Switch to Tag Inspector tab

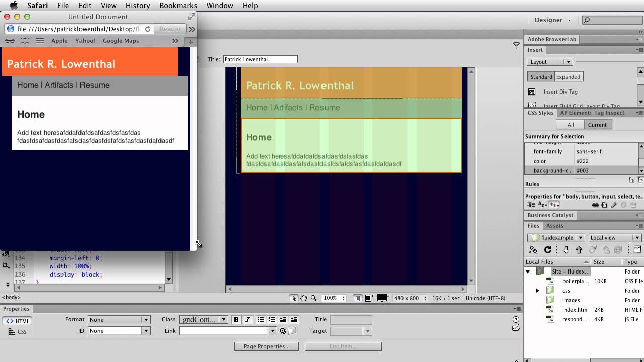(x=609, y=113)
